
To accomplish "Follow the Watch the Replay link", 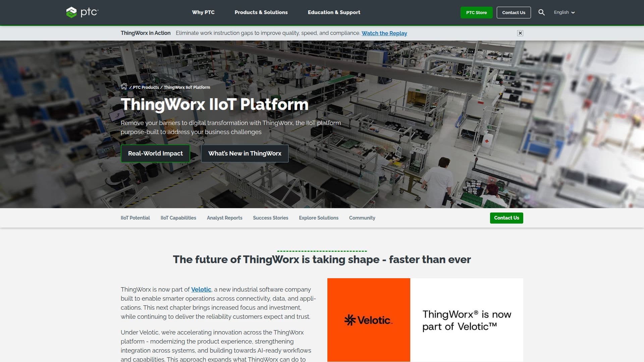I will coord(384,33).
